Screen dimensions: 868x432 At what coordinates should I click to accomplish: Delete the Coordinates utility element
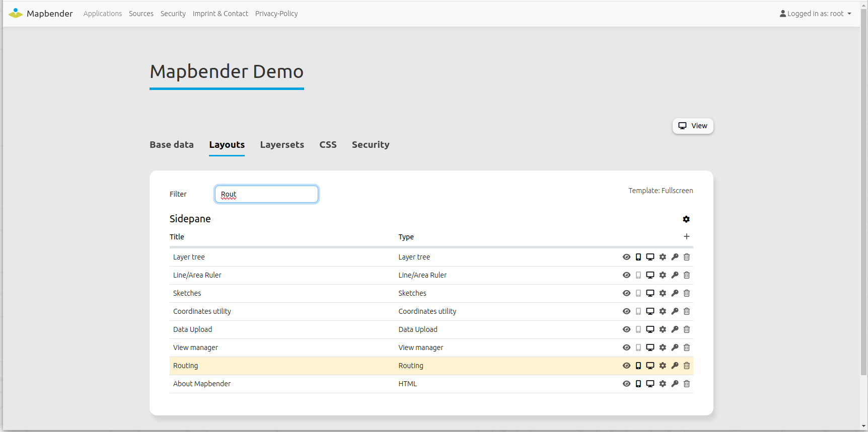click(x=687, y=311)
